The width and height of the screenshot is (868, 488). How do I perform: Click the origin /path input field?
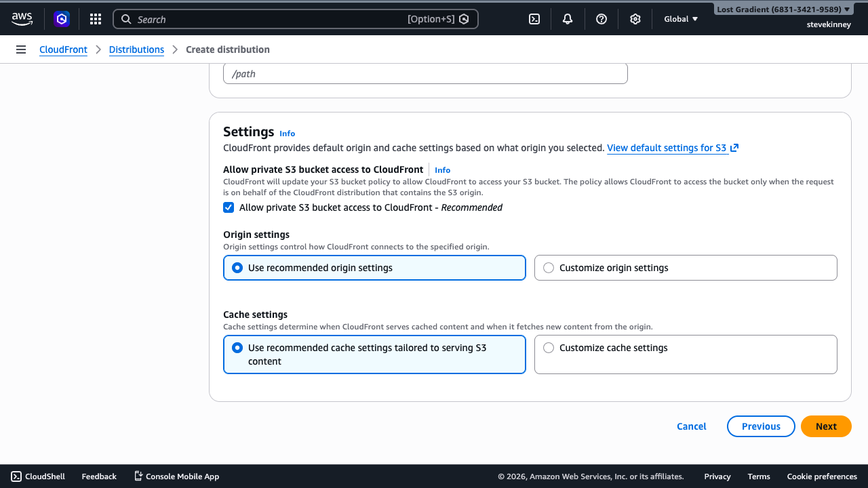(x=425, y=74)
